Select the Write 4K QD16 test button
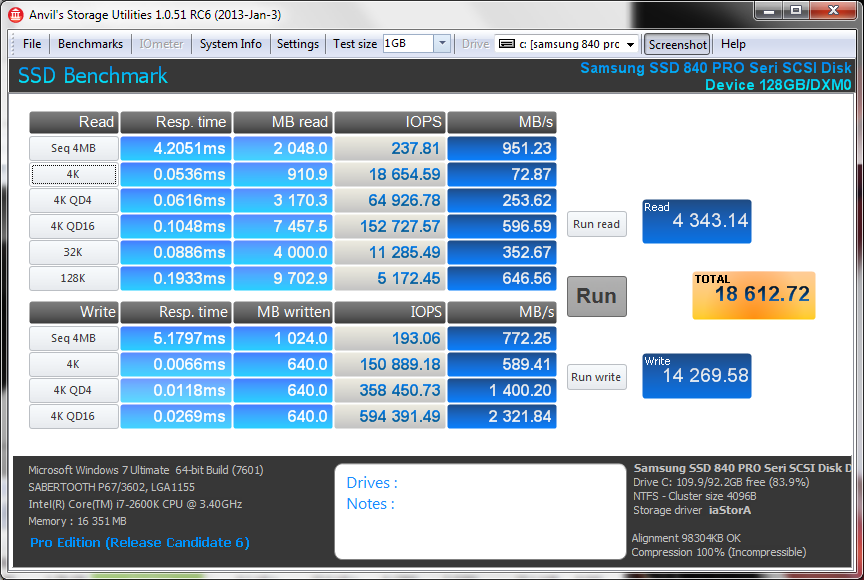 coord(73,416)
